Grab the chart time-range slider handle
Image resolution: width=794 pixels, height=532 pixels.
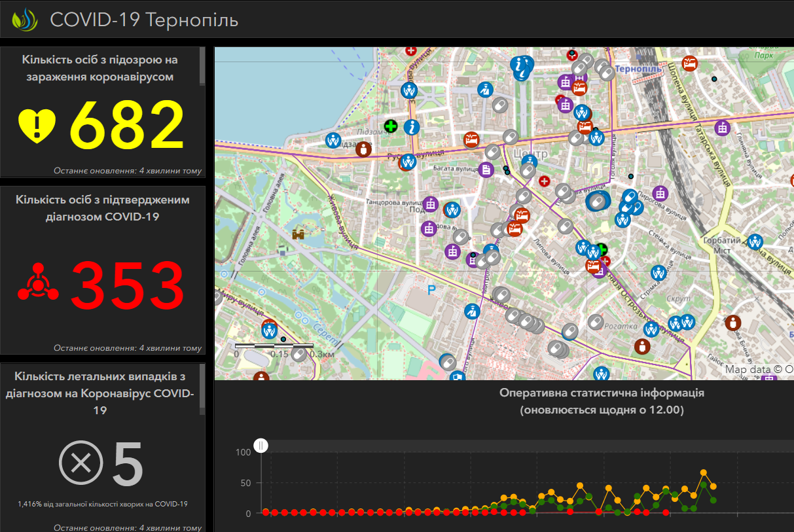261,446
